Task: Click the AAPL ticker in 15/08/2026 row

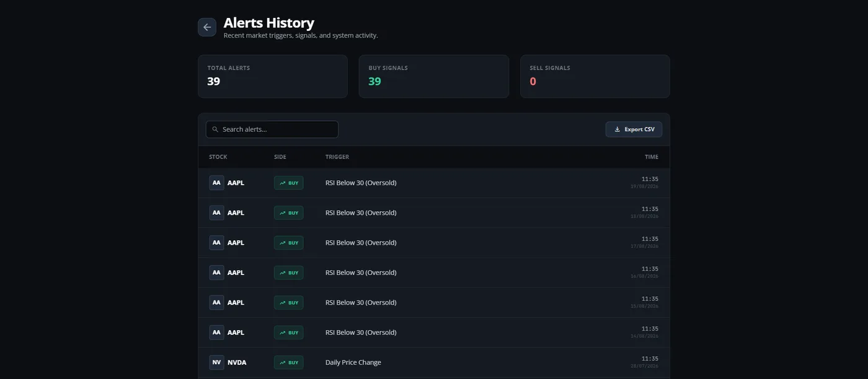Action: [x=236, y=302]
